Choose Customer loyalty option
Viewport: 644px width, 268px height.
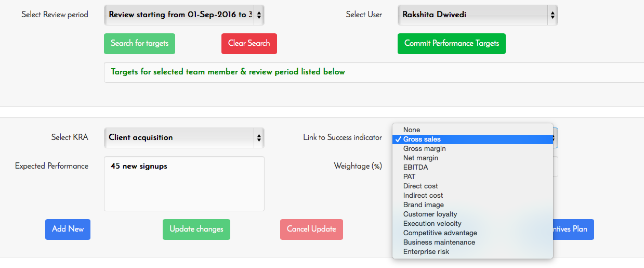tap(472, 214)
